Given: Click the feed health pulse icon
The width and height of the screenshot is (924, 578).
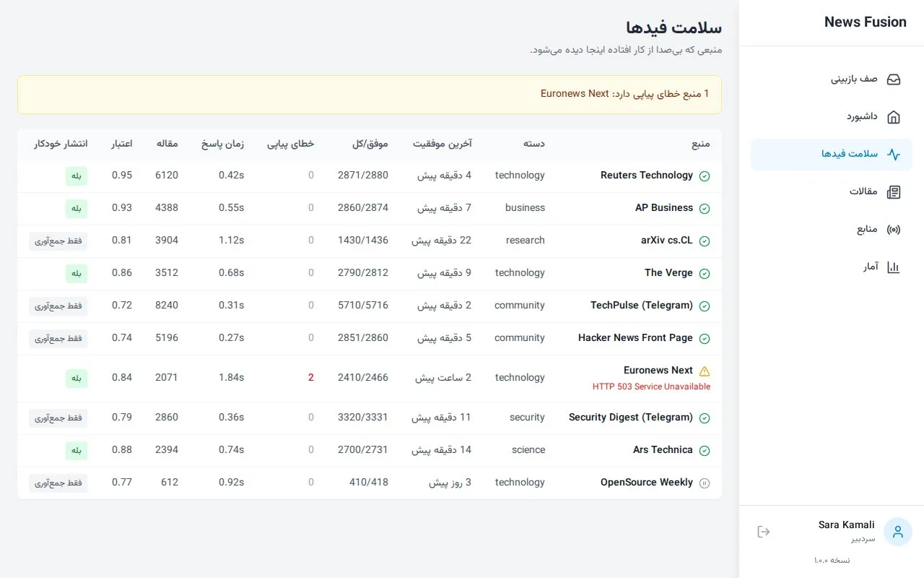Looking at the screenshot, I should tap(894, 154).
